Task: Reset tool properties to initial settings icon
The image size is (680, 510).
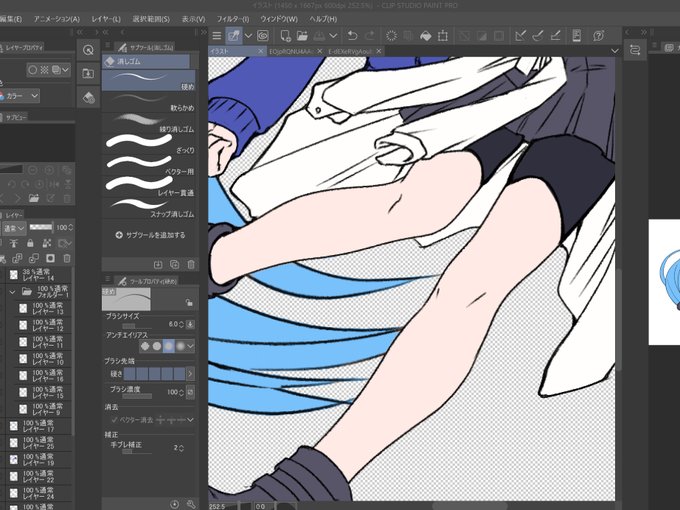Action: [174, 504]
